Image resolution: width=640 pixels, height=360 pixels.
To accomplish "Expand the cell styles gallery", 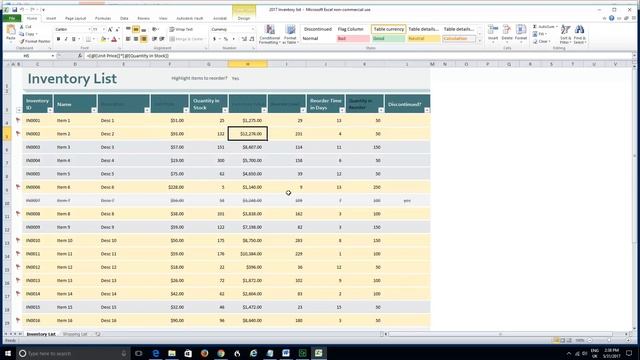I will (x=480, y=41).
